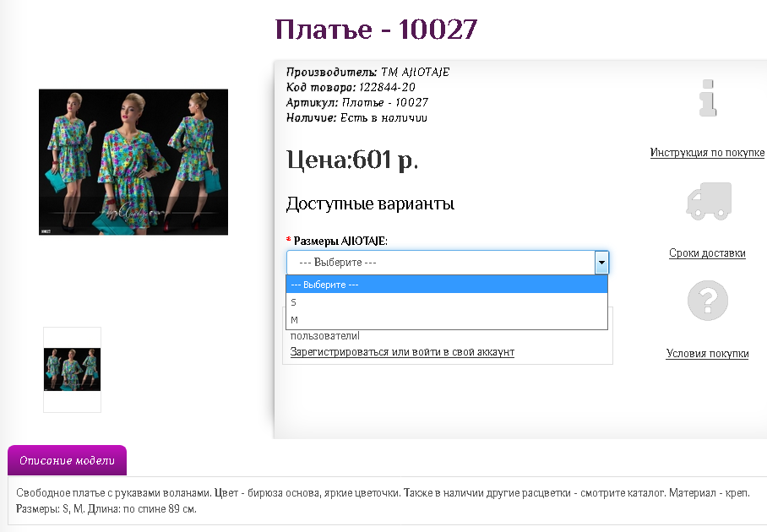Image resolution: width=767 pixels, height=532 pixels.
Task: Choose the highlighted --- Выберите --- option
Action: pyautogui.click(x=447, y=285)
